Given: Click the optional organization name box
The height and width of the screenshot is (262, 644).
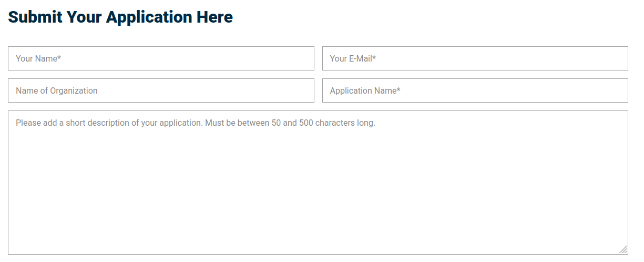Looking at the screenshot, I should click(161, 90).
